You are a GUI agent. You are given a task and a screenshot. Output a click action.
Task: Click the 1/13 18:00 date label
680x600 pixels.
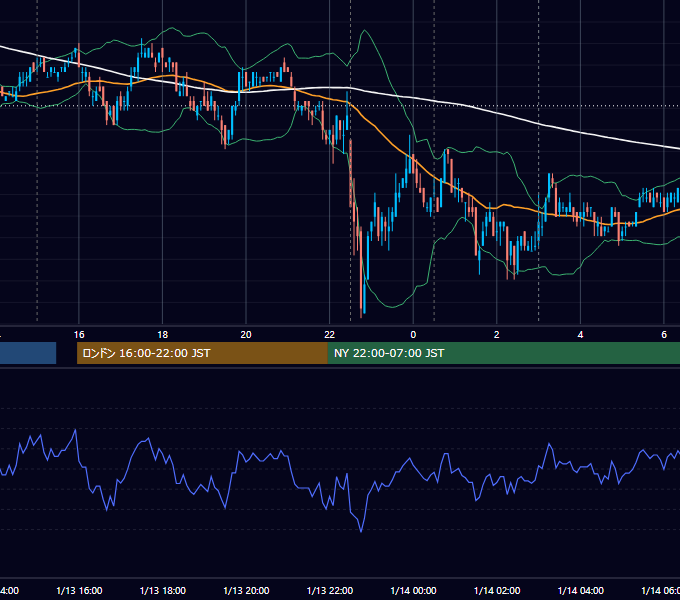[x=163, y=590]
